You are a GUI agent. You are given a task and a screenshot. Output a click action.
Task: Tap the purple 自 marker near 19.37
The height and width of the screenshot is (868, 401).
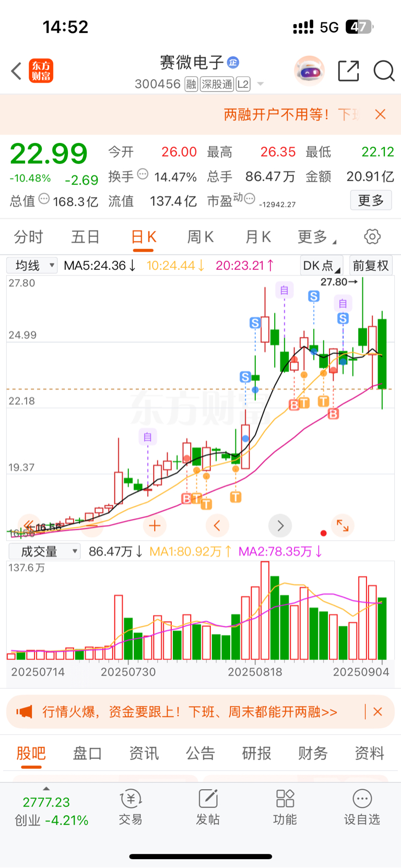(148, 437)
